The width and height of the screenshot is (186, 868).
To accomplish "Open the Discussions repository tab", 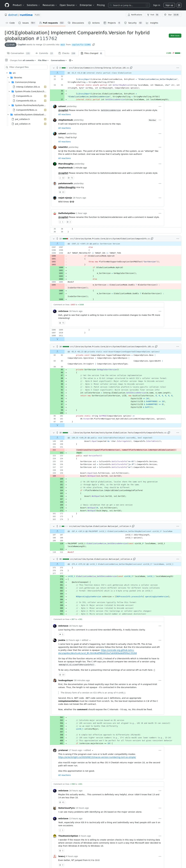I will 76,23.
